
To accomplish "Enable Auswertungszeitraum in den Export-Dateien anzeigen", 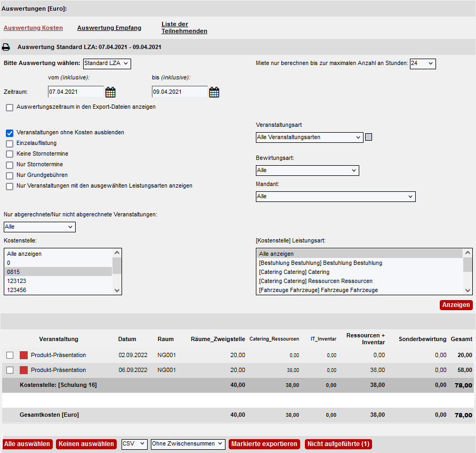I will pos(10,108).
